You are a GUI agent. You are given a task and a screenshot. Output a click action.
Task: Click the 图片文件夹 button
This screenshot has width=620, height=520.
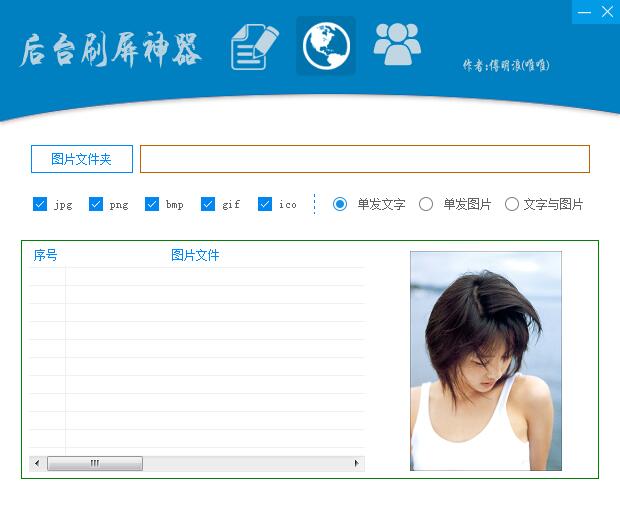(82, 159)
